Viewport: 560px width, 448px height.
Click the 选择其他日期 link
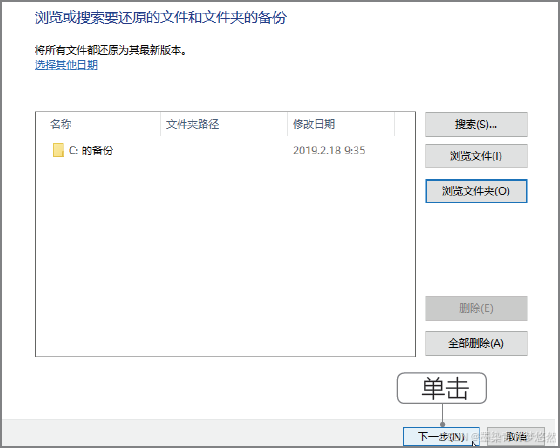66,65
